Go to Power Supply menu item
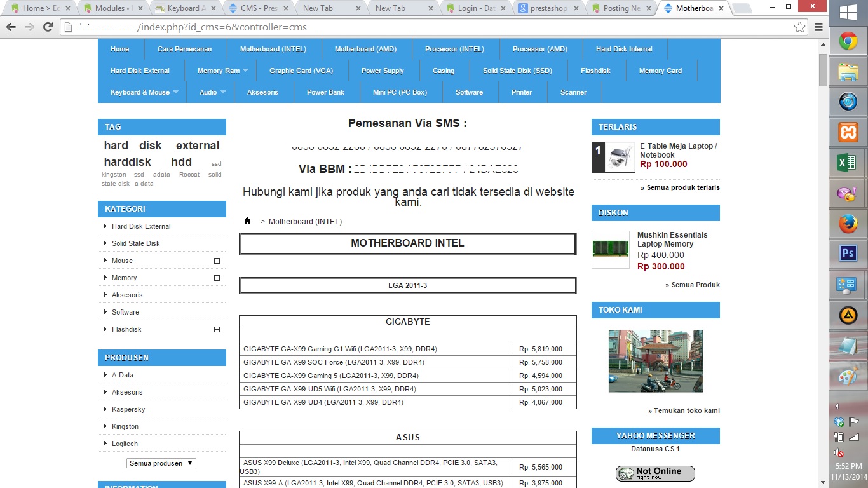The height and width of the screenshot is (488, 868). coord(383,71)
